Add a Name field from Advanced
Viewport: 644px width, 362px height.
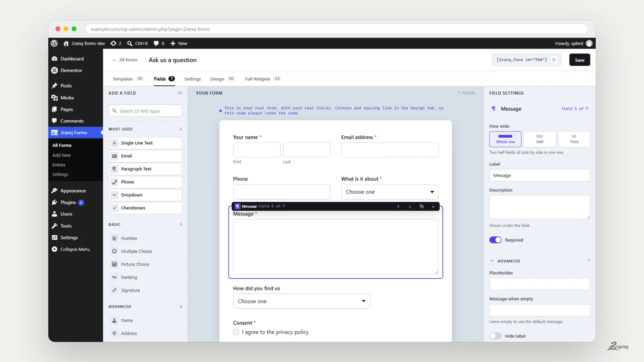click(x=145, y=320)
